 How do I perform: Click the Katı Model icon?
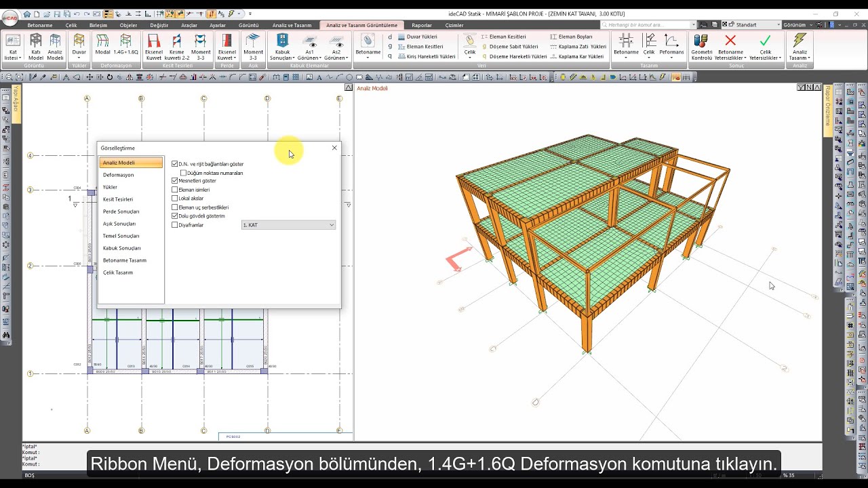pos(36,47)
